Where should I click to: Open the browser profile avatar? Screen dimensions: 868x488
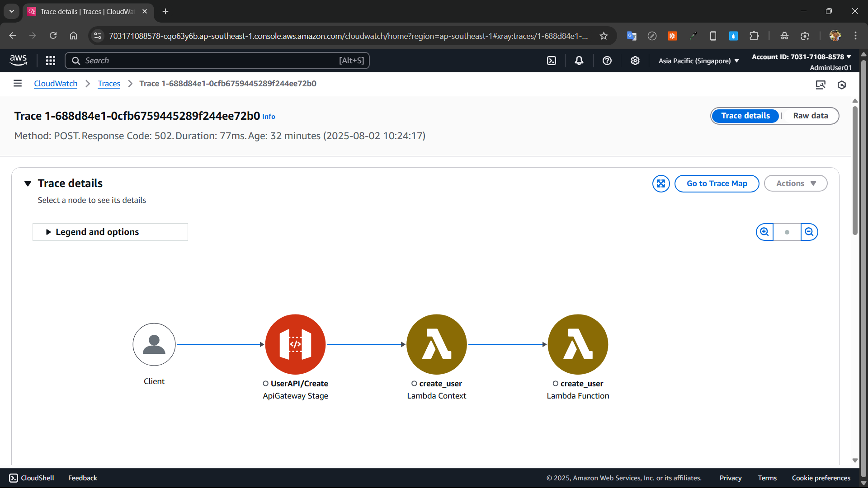click(x=835, y=36)
